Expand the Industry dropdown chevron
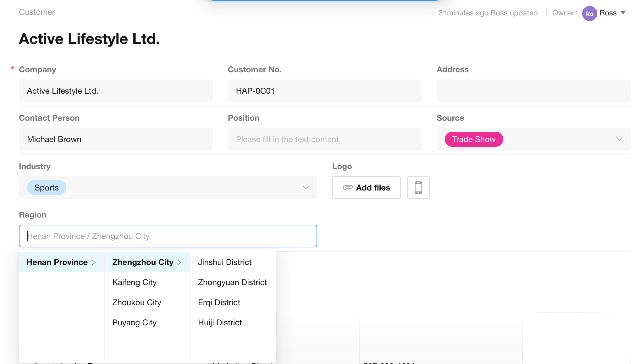Viewport: 640px width, 364px height. tap(306, 188)
